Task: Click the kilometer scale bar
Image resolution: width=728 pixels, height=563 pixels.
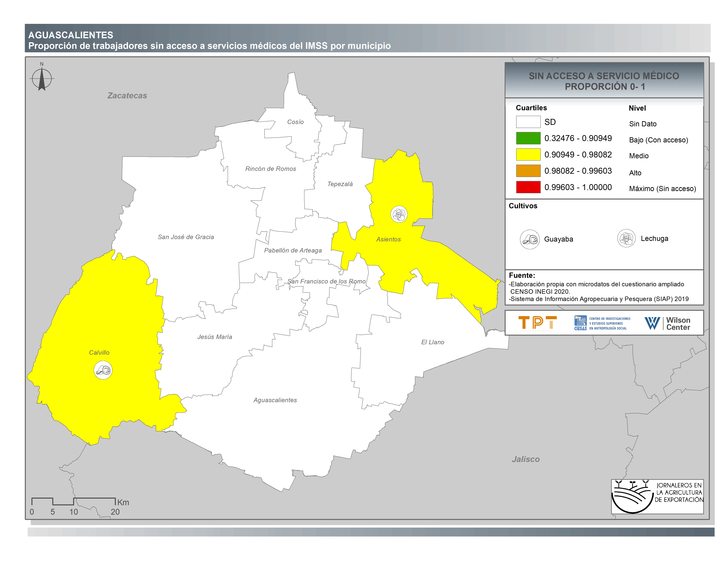Action: [73, 501]
